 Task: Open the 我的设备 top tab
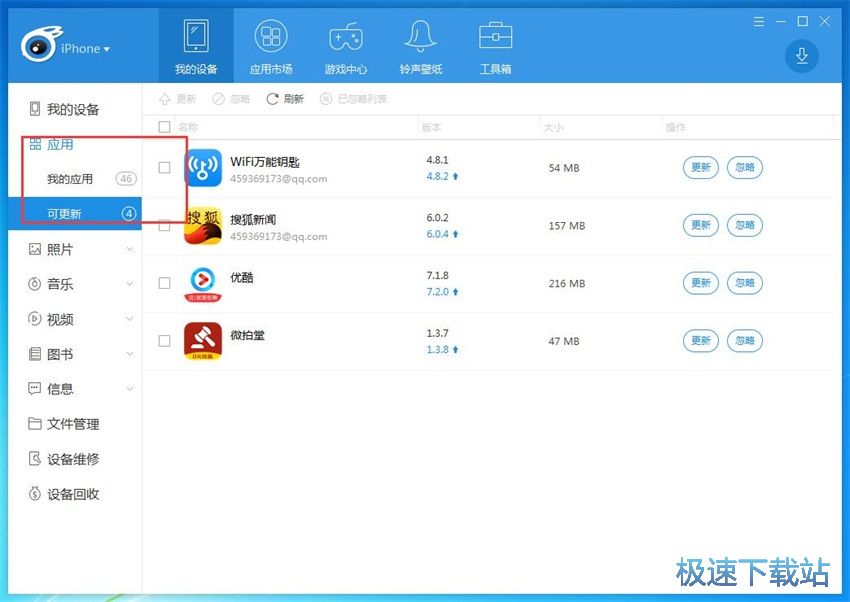click(196, 46)
